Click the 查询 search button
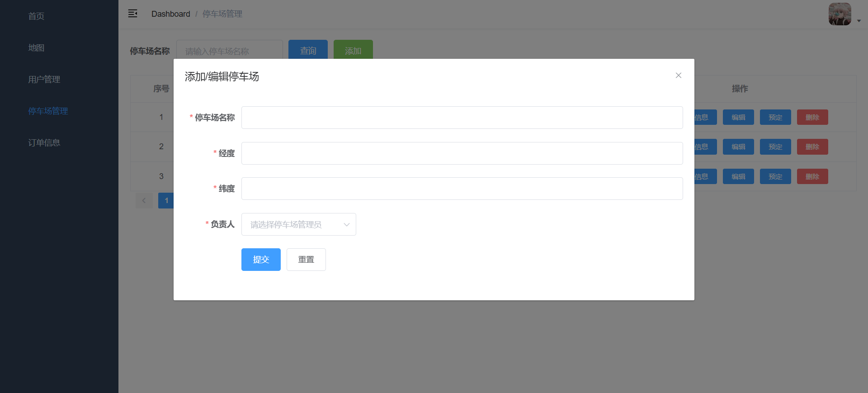 [x=308, y=49]
